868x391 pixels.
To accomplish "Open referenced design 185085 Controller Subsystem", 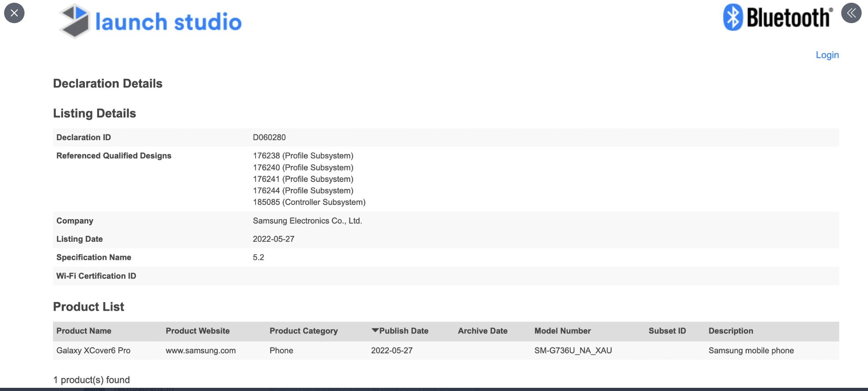I will pos(309,202).
